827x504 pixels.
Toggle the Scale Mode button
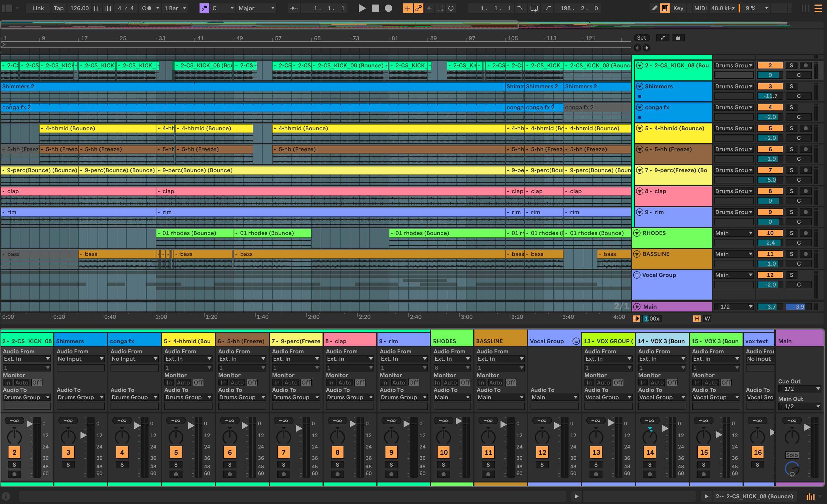(x=204, y=8)
